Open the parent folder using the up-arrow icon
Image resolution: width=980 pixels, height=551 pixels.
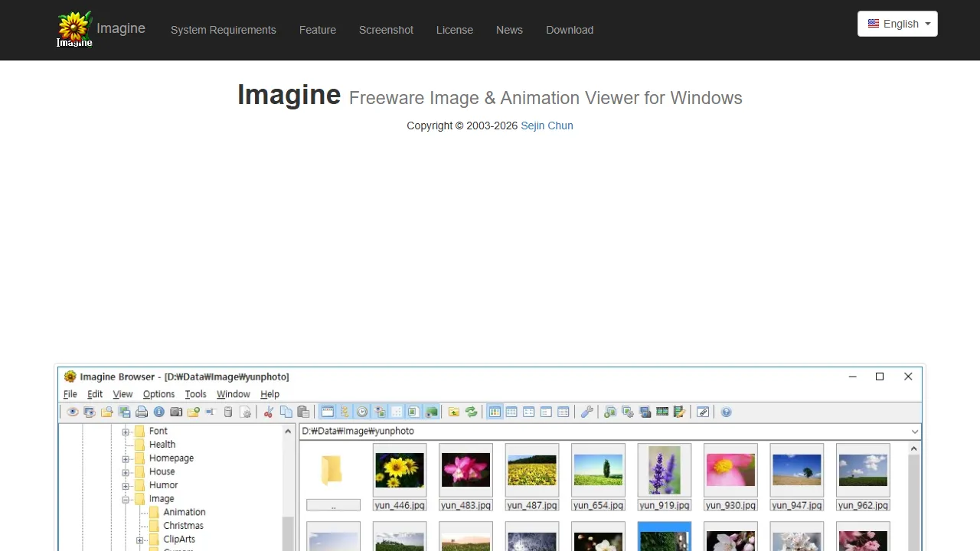pyautogui.click(x=453, y=412)
